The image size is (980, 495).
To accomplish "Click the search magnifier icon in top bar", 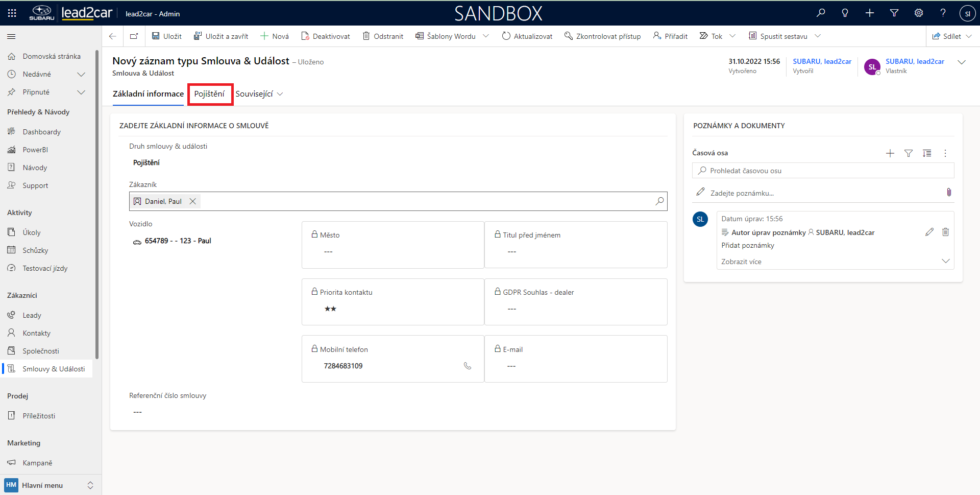I will pos(821,13).
